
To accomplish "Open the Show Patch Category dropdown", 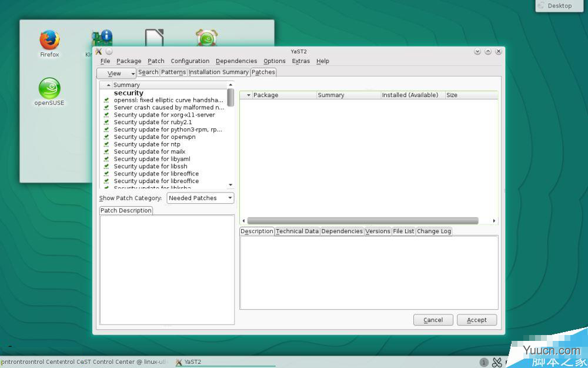I will (x=201, y=198).
